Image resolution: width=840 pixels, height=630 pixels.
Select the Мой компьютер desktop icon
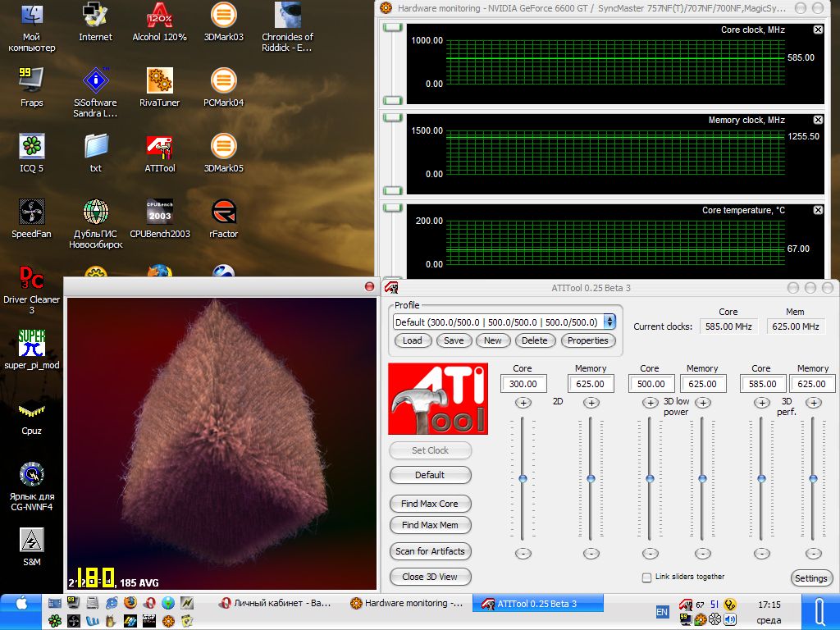click(32, 27)
